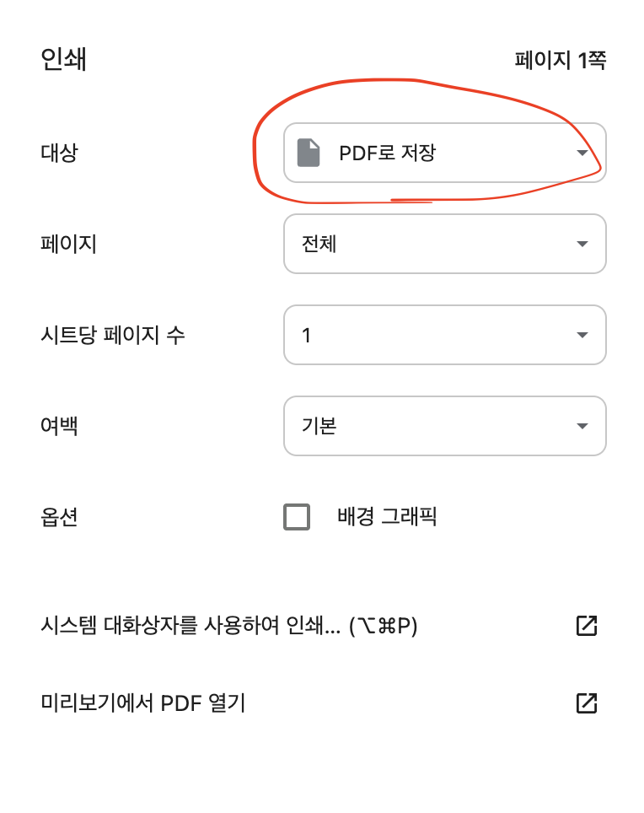Click the 페이지 1쪽 page count text
The image size is (644, 813).
click(x=560, y=61)
